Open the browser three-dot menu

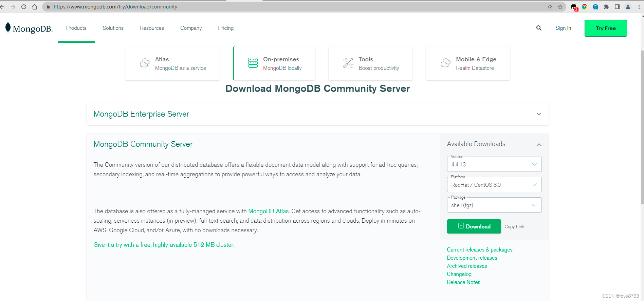tap(639, 7)
